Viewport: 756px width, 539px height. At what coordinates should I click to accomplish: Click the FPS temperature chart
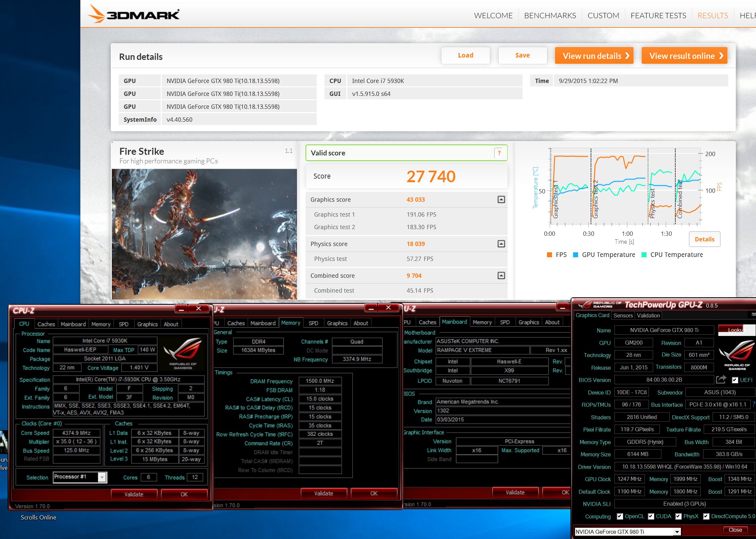pos(625,187)
